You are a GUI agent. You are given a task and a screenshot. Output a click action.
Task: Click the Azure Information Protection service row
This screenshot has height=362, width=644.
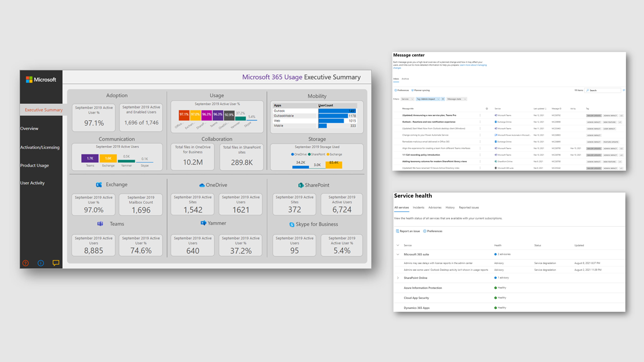509,288
